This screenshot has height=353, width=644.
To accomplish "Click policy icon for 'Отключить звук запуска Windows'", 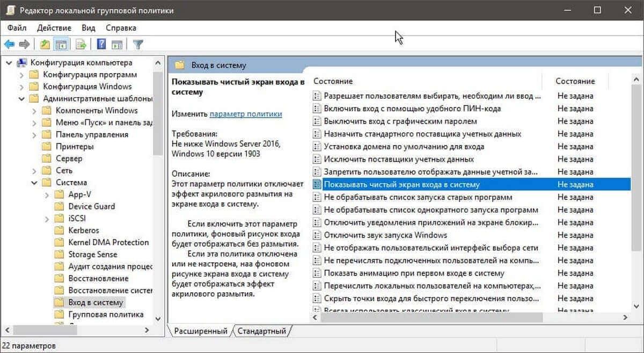I will (x=317, y=235).
